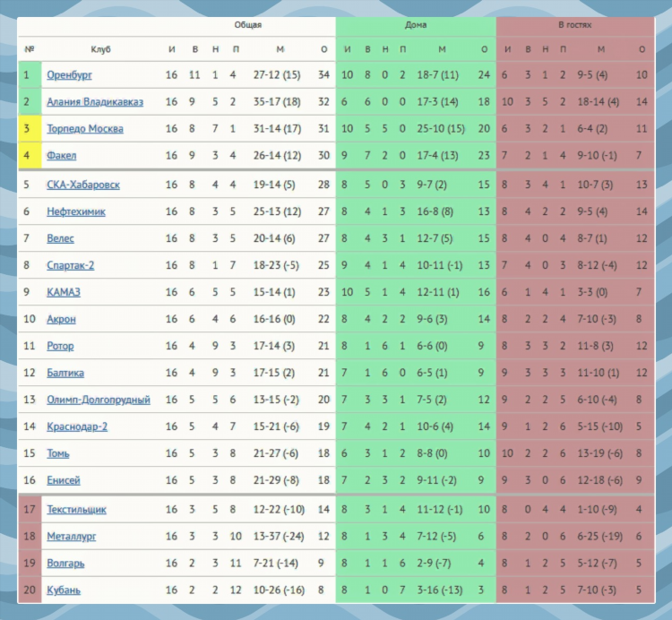672x620 pixels.
Task: Select Акрон's overall goals 16-16 (0)
Action: point(274,319)
